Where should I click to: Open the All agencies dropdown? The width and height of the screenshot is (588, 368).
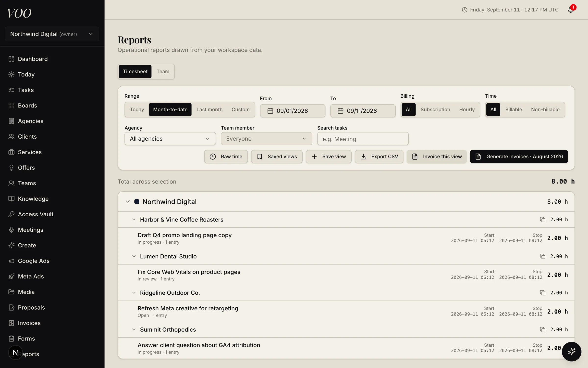[170, 139]
